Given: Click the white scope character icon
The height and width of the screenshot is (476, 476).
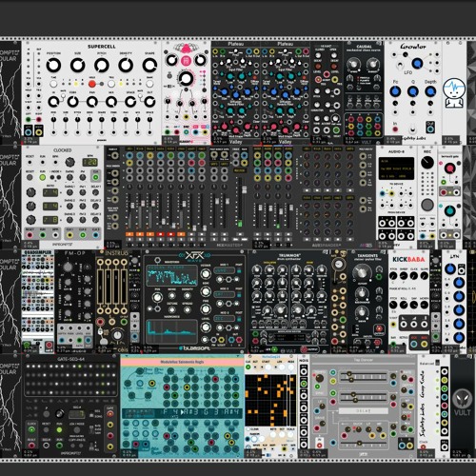Looking at the screenshot, I should coord(454,93).
